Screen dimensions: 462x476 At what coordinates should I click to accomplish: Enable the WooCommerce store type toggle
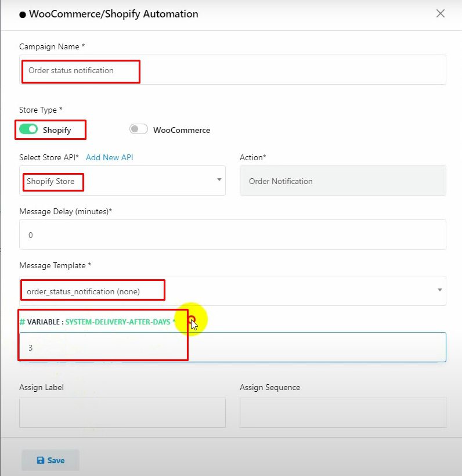coord(139,129)
